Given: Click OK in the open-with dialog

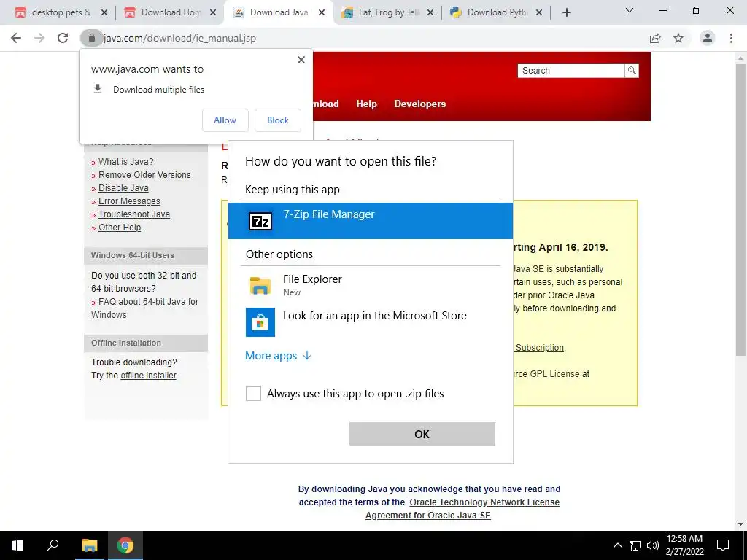Looking at the screenshot, I should 422,434.
